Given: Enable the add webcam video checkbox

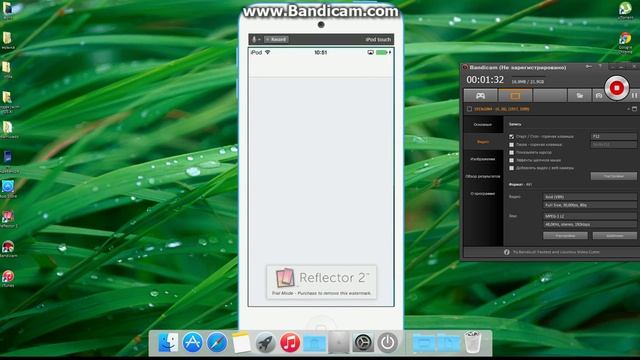Looking at the screenshot, I should [511, 168].
